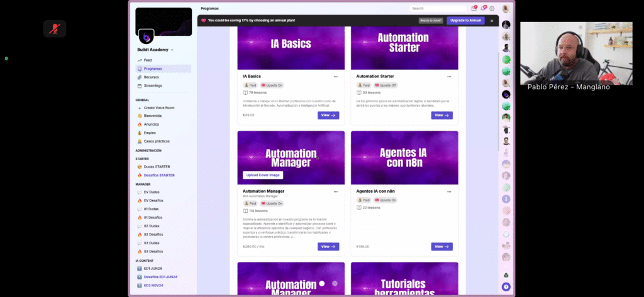Focus the Search field
Viewport: 644px width, 297px height.
pos(438,8)
